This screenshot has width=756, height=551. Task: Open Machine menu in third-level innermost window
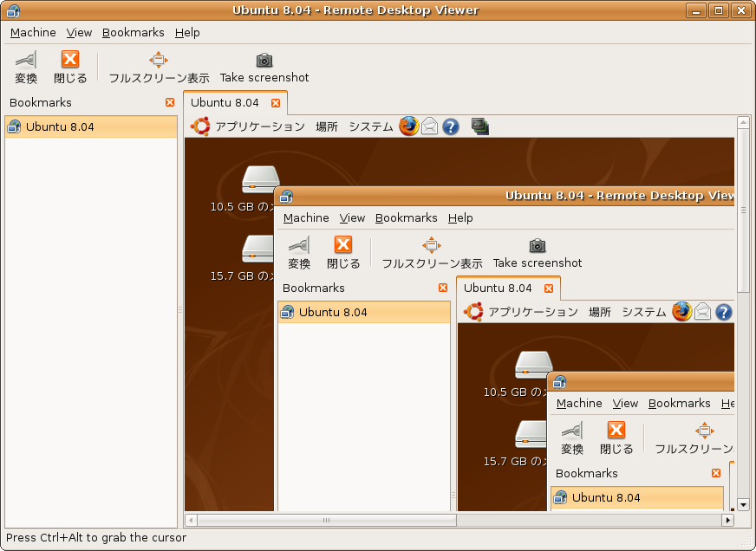pos(579,403)
